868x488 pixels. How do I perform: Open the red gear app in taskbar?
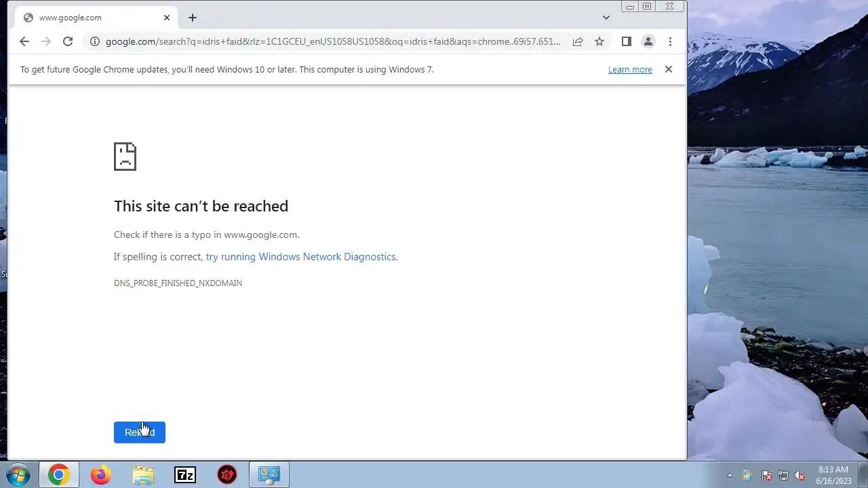(x=227, y=475)
